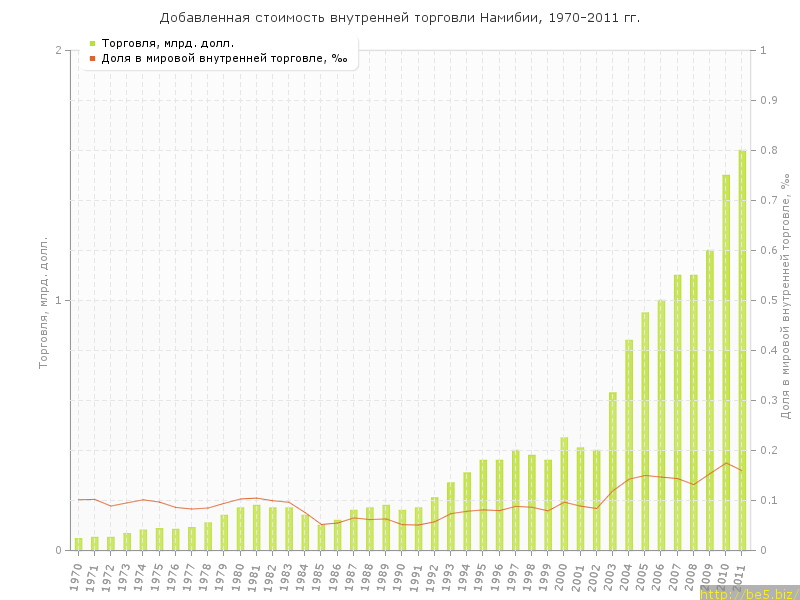Select the green bar for year 1993
The image size is (800, 600).
coord(451,516)
